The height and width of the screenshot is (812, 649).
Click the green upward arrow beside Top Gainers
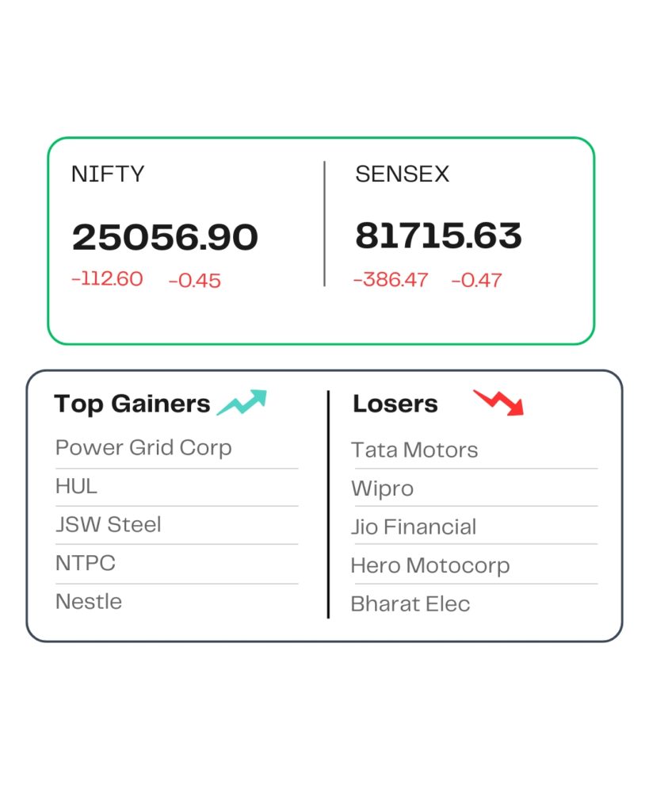[242, 402]
